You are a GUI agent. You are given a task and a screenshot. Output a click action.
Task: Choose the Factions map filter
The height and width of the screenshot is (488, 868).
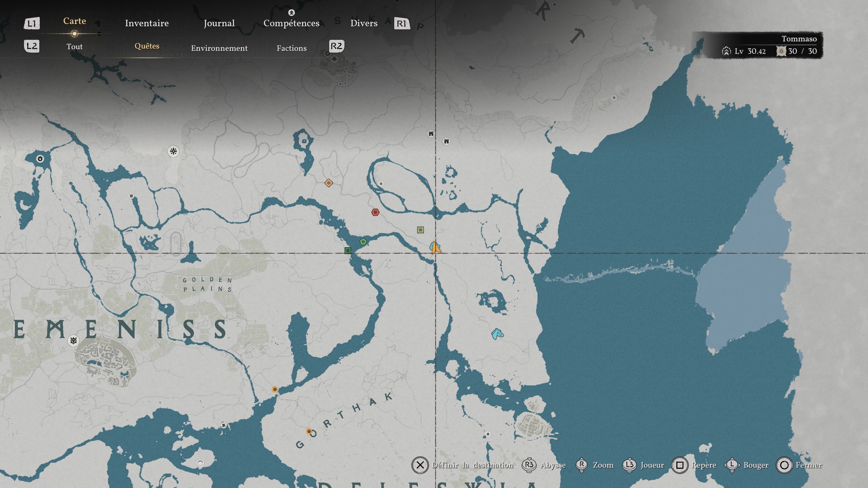292,48
